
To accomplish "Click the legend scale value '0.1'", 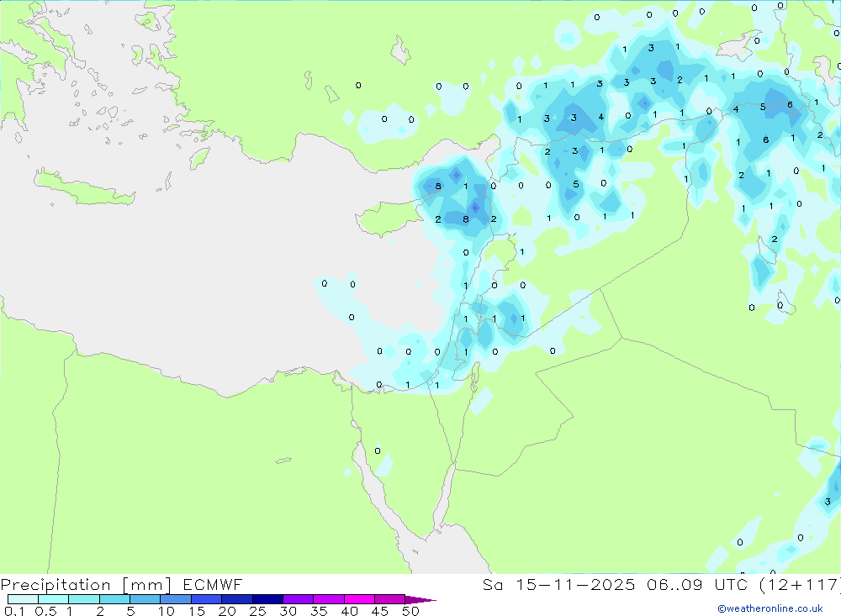I will pyautogui.click(x=14, y=611).
